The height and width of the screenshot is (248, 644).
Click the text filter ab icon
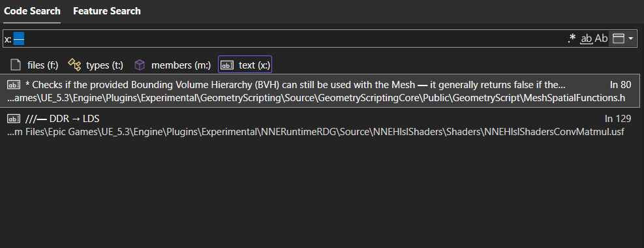tap(227, 65)
